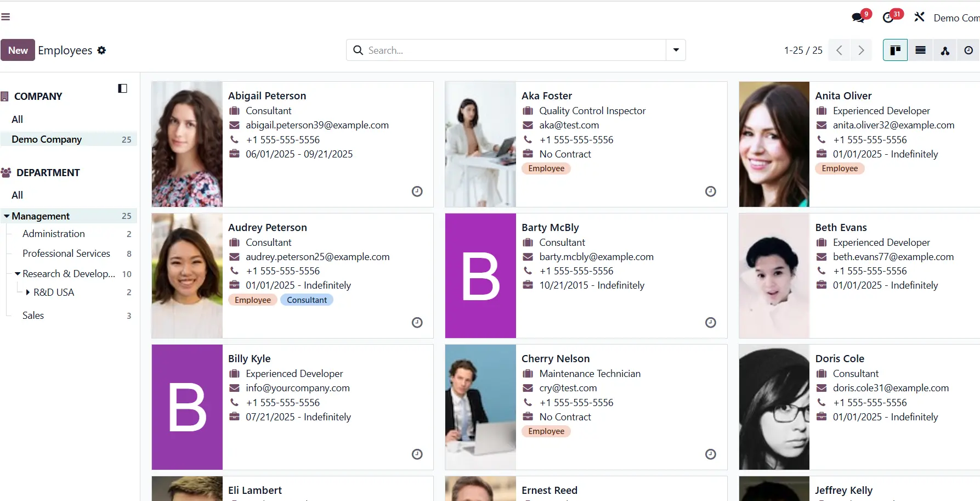Open the activities clock icon with 31 badge
Viewport: 980px width, 501px height.
pyautogui.click(x=889, y=18)
